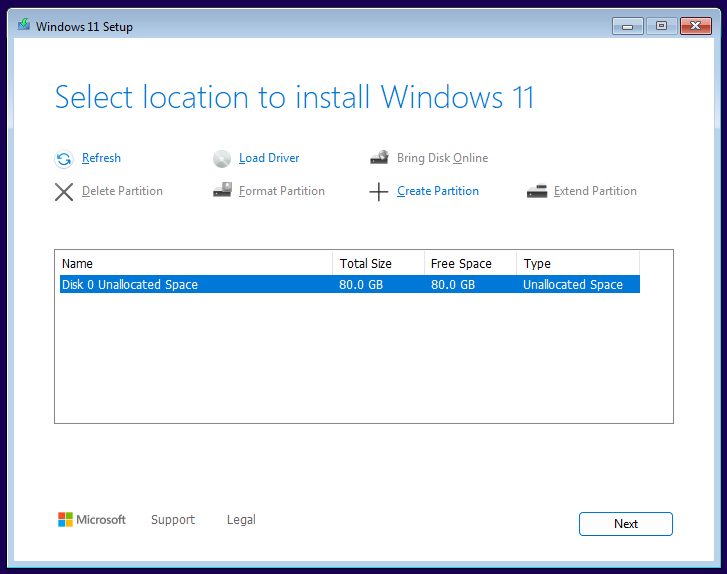Sort by the Total Size column header

[x=378, y=263]
